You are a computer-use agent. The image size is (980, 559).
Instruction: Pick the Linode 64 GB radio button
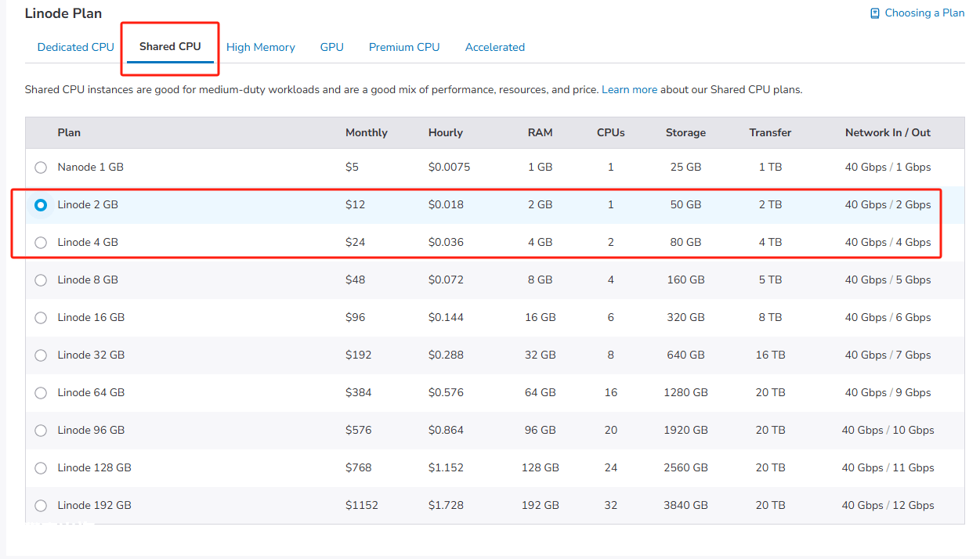41,393
